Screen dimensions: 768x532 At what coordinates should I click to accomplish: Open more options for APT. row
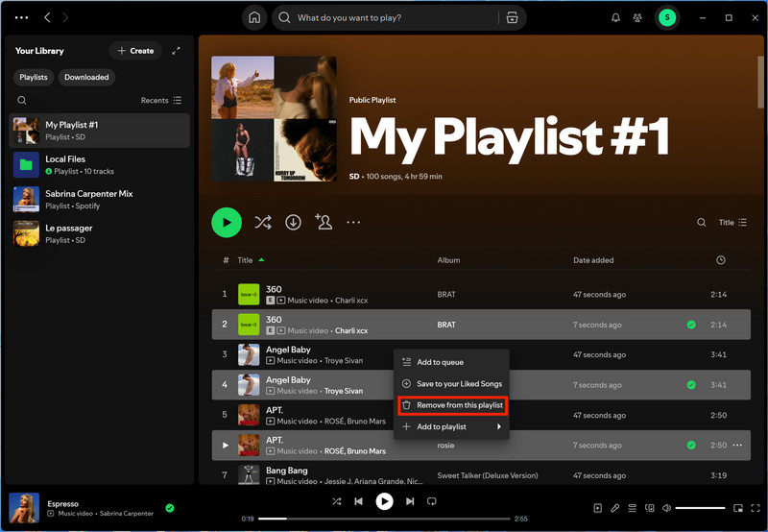tap(737, 446)
